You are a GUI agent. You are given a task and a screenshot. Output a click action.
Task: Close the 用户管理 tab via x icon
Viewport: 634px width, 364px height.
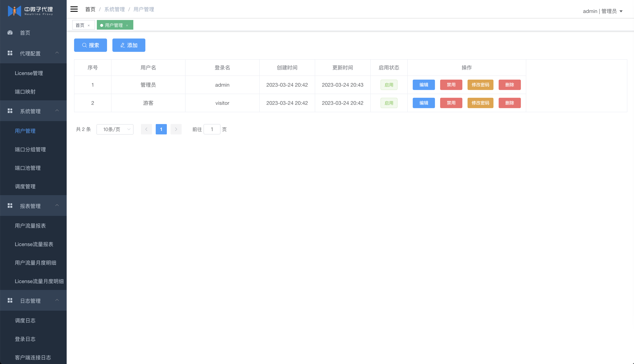tap(127, 26)
